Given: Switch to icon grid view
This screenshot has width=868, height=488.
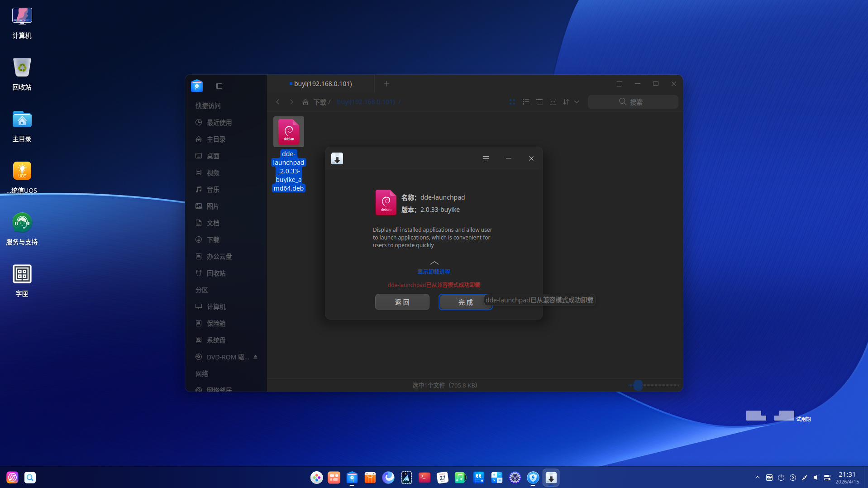Looking at the screenshot, I should [512, 102].
